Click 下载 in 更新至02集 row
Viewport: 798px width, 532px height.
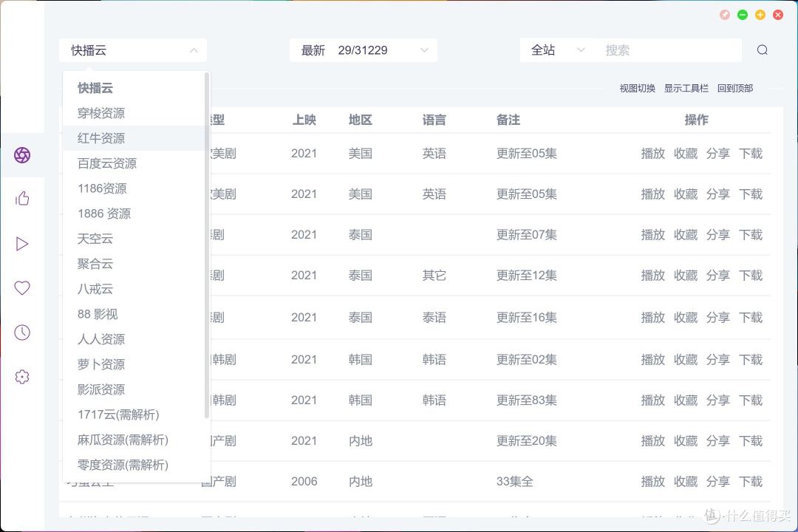tap(751, 359)
